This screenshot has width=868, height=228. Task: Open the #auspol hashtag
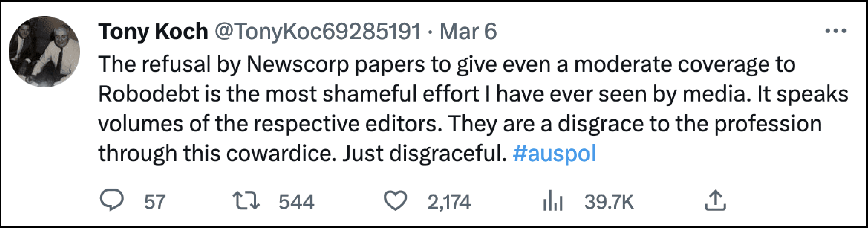tap(554, 153)
